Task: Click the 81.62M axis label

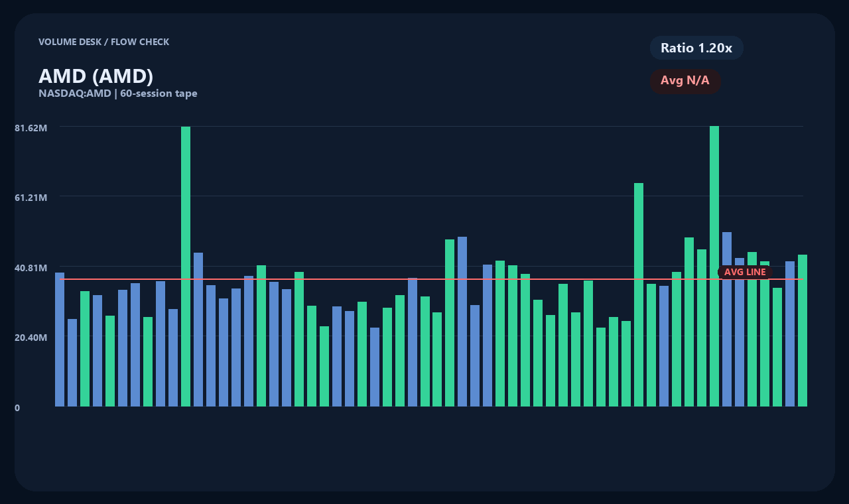Action: pos(31,127)
